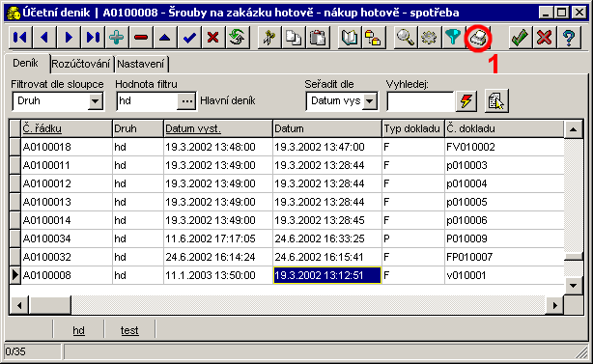The height and width of the screenshot is (364, 593).
Task: Delete record using red minus icon
Action: tap(141, 38)
